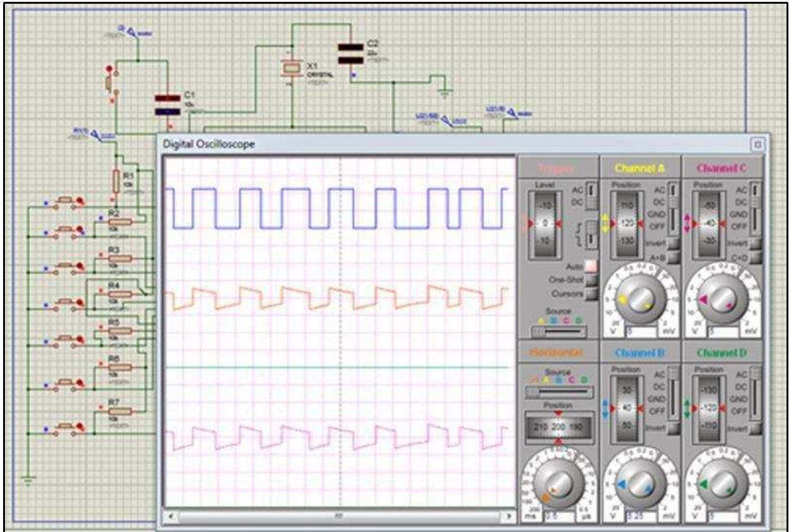789x532 pixels.
Task: Click the Channel C Position thumbwheel
Action: 709,224
